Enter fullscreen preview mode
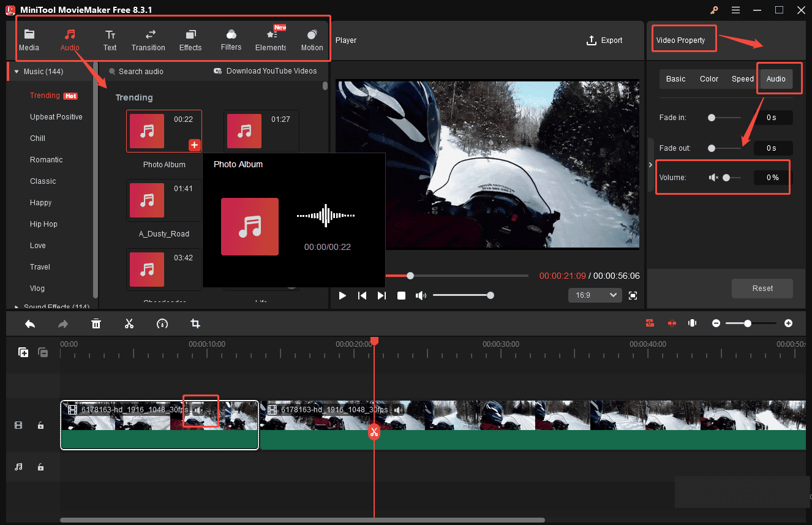 [633, 295]
